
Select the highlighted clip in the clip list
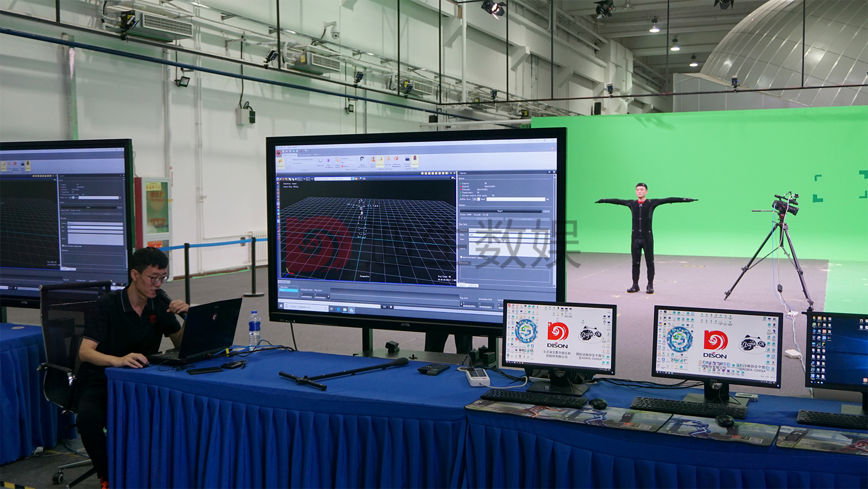point(289,290)
